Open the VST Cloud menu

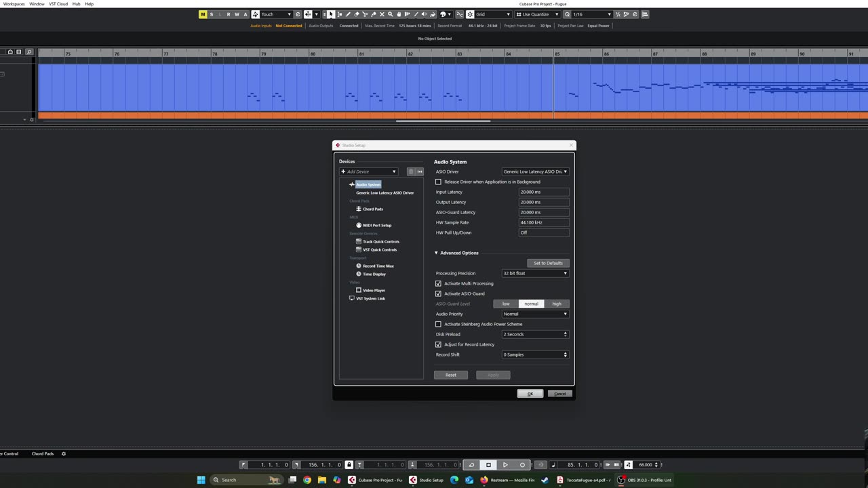tap(58, 4)
